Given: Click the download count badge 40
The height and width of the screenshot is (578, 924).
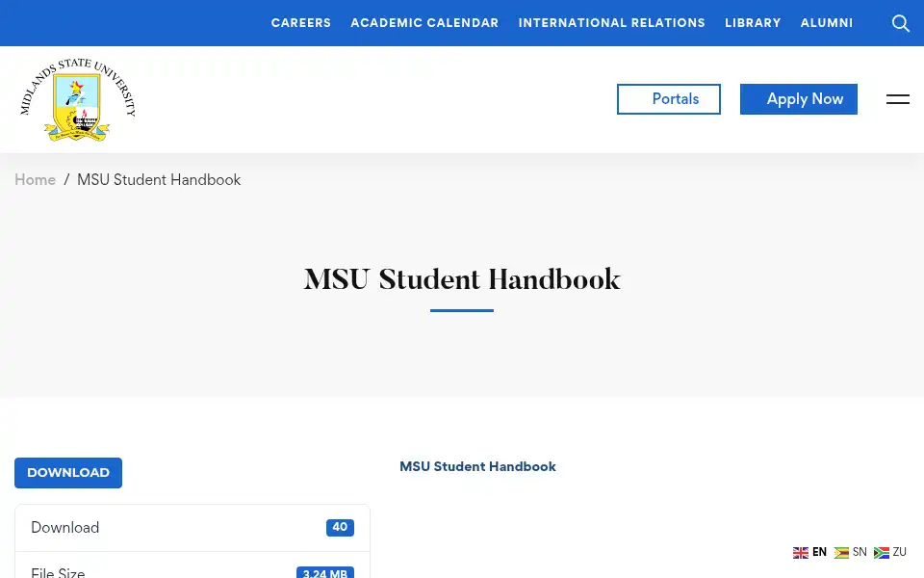Looking at the screenshot, I should (340, 527).
